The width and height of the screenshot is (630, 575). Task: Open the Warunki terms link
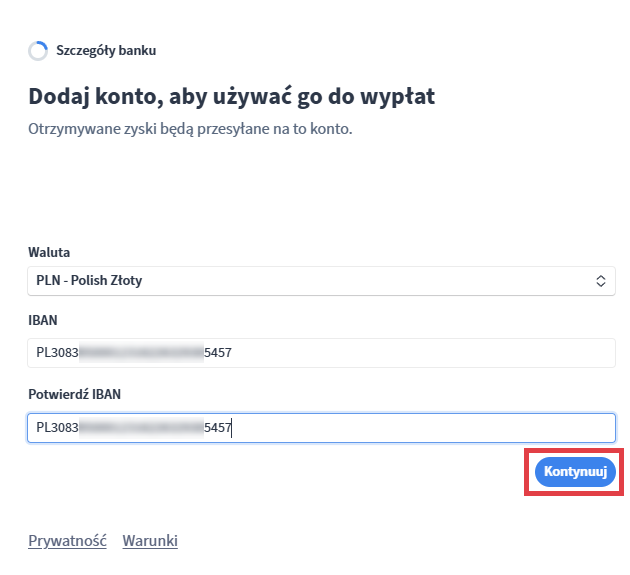(150, 541)
